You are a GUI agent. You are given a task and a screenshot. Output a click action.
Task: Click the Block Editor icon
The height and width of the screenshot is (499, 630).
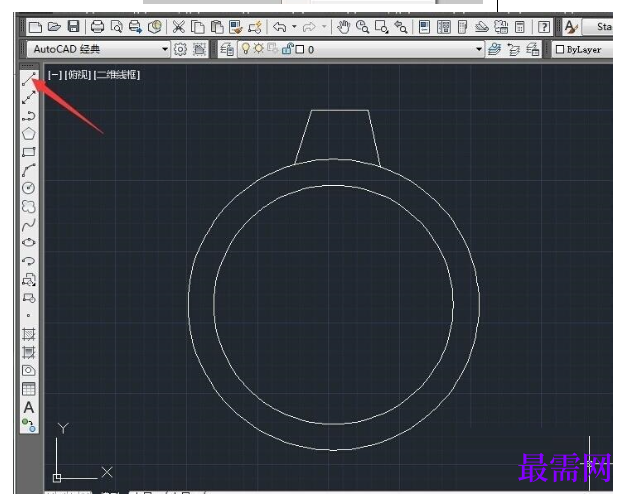[x=255, y=27]
